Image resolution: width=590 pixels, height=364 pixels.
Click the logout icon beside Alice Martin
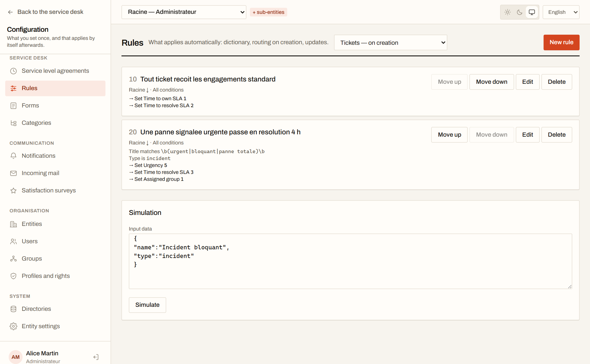point(96,357)
